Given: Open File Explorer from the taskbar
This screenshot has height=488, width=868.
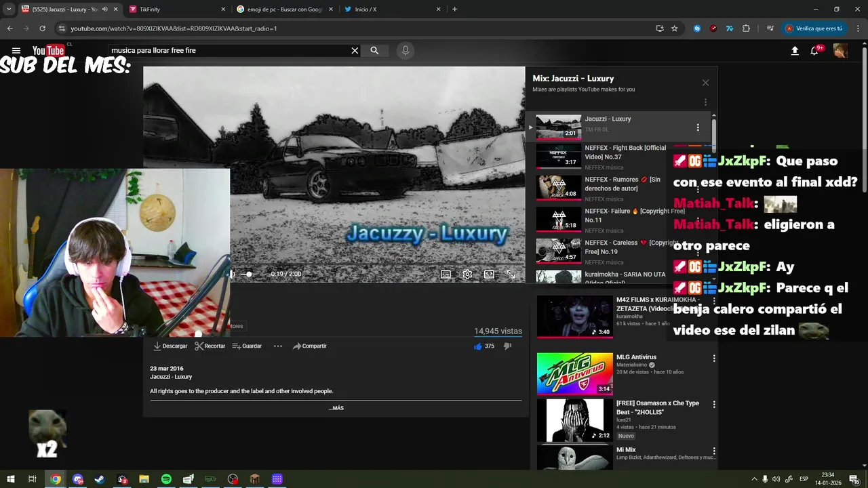Looking at the screenshot, I should point(144,479).
